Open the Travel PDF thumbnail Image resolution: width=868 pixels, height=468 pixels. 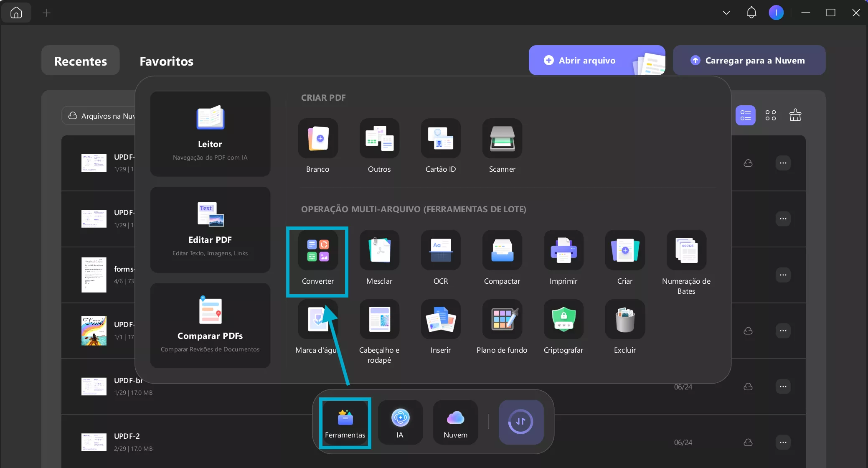pos(94,331)
